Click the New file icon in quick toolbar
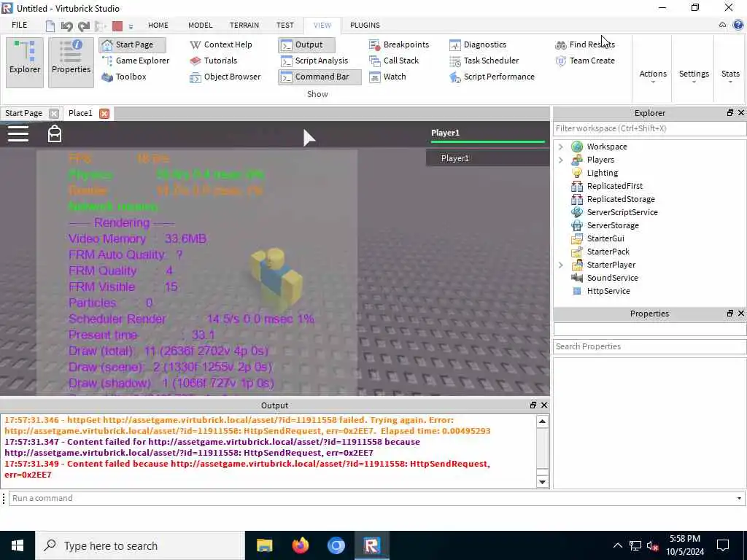 tap(50, 26)
